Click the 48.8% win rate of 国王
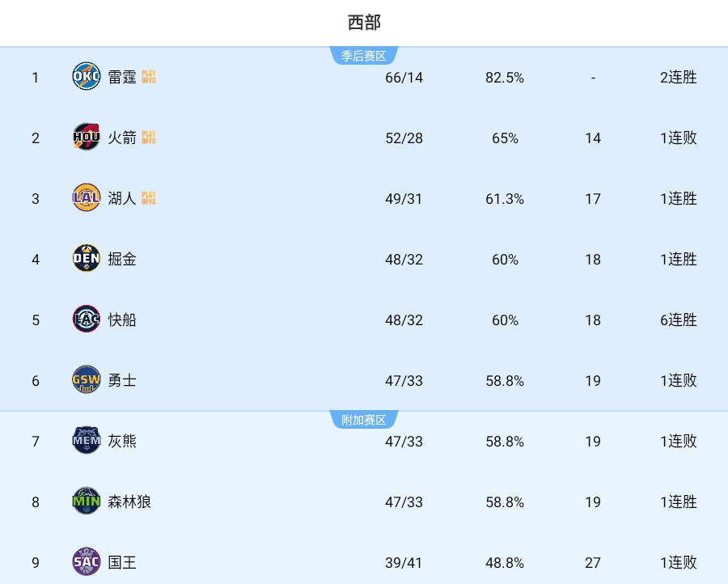This screenshot has width=728, height=584. click(505, 562)
